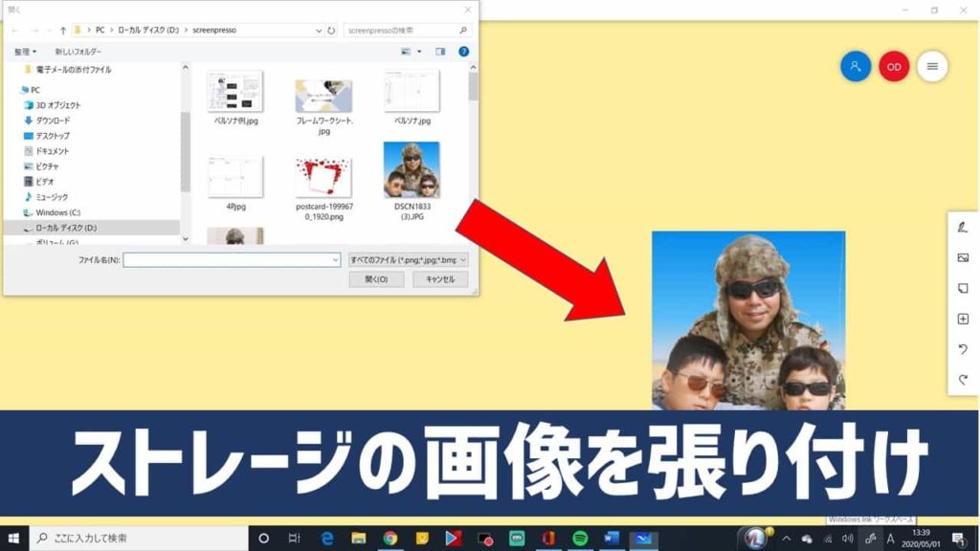Viewport: 980px width, 551px height.
Task: Choose the add image tool in Whiteboard
Action: pos(963,257)
